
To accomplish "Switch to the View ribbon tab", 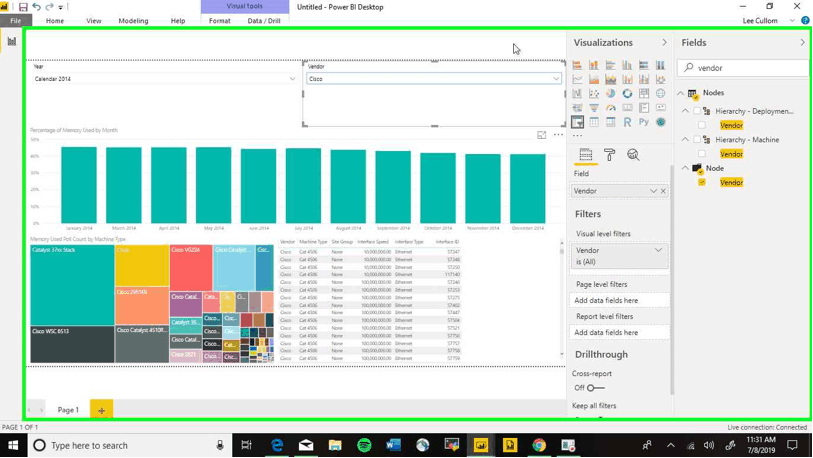I will [94, 21].
